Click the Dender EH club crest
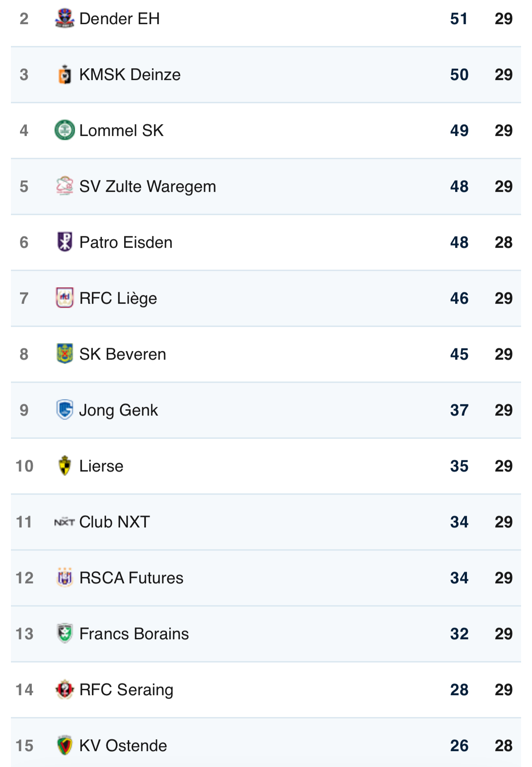This screenshot has height=767, width=532. (65, 19)
